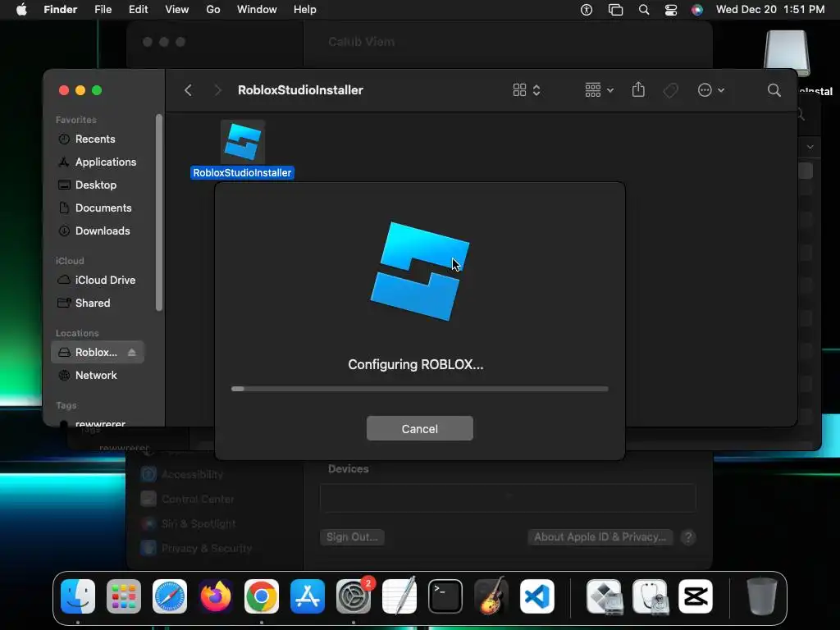This screenshot has height=630, width=840.
Task: Open TextEdit from the Dock
Action: pos(399,596)
